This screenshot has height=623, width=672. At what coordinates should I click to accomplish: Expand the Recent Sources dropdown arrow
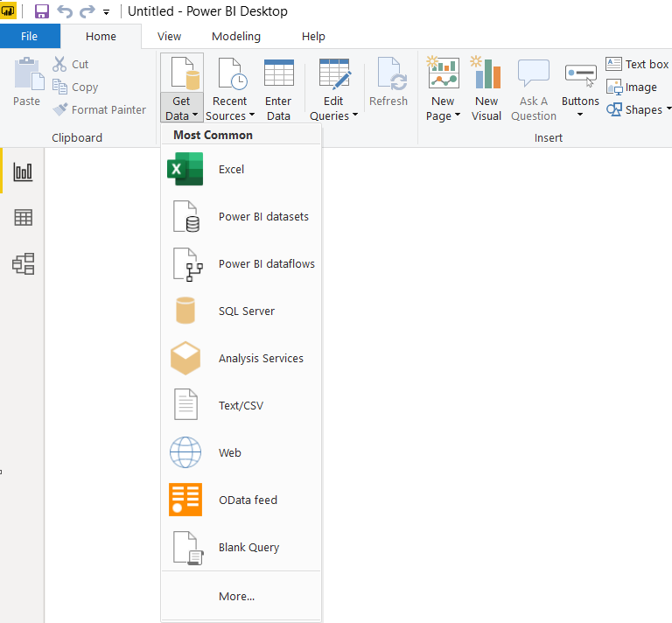pos(252,115)
